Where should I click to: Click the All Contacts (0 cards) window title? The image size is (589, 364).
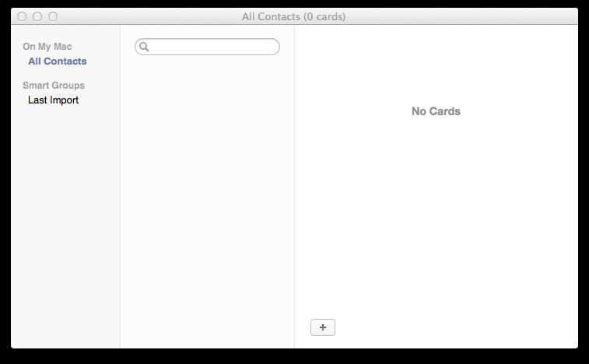[294, 16]
